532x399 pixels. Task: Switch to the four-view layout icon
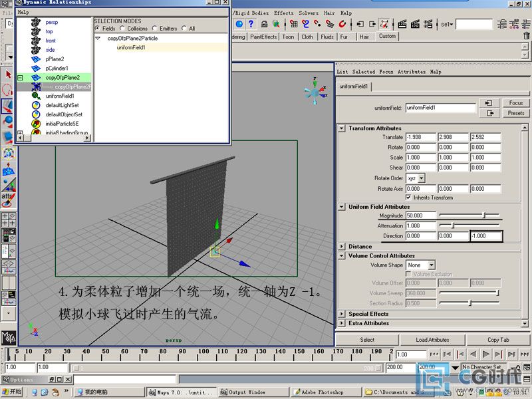[x=9, y=219]
